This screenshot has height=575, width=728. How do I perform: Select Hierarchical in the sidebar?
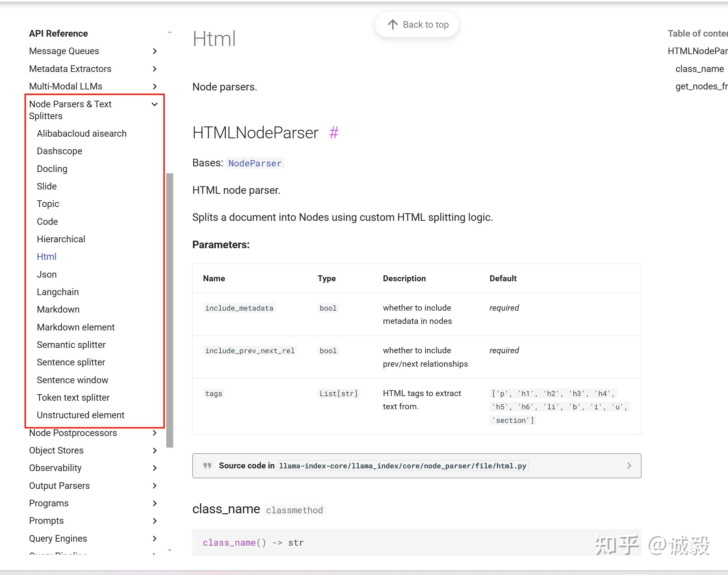pyautogui.click(x=61, y=239)
